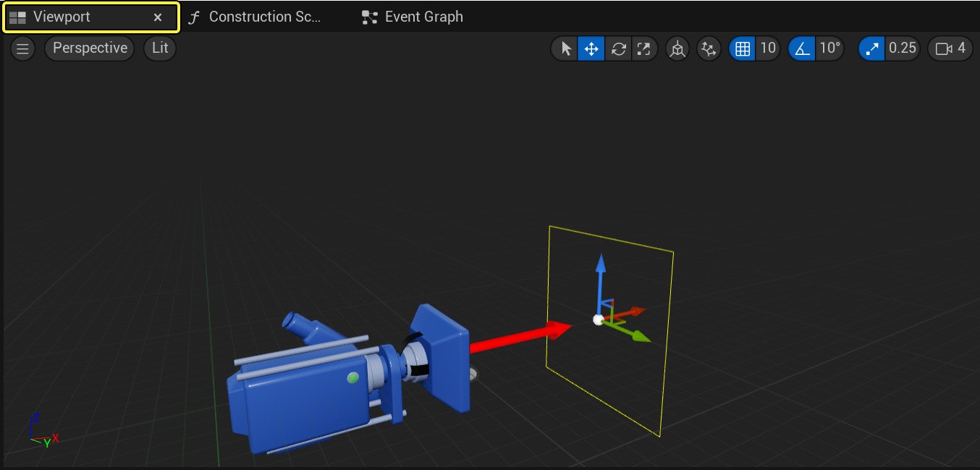This screenshot has width=980, height=470.
Task: Switch to the Event Graph tab
Action: (412, 16)
